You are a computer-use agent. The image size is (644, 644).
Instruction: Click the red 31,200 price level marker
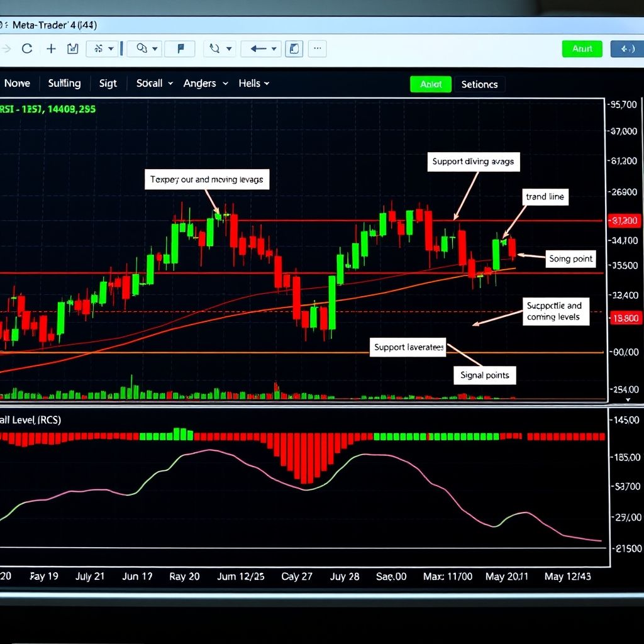[623, 221]
